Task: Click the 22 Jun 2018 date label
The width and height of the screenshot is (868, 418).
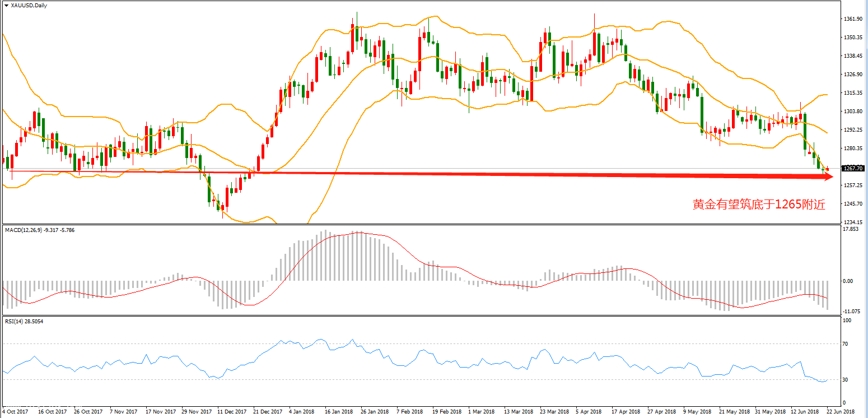Action: coord(841,412)
